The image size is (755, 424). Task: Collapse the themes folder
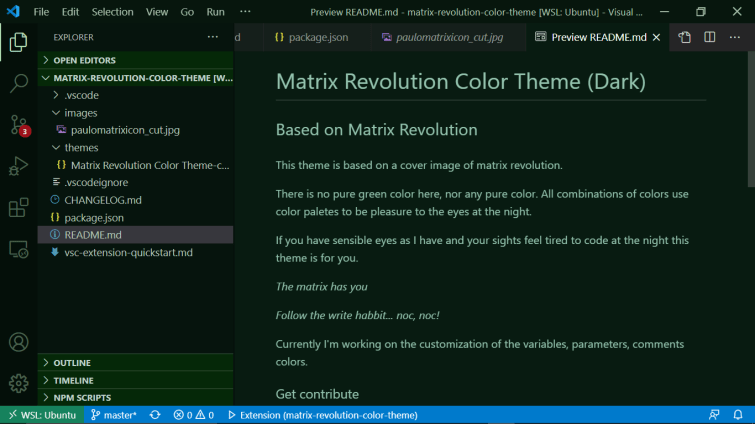[136, 147]
